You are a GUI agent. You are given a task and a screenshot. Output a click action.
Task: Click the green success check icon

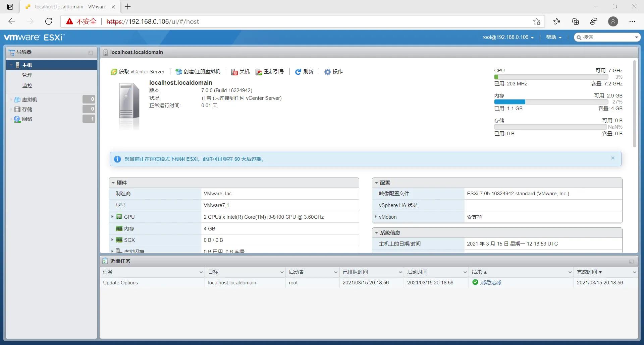pos(475,282)
